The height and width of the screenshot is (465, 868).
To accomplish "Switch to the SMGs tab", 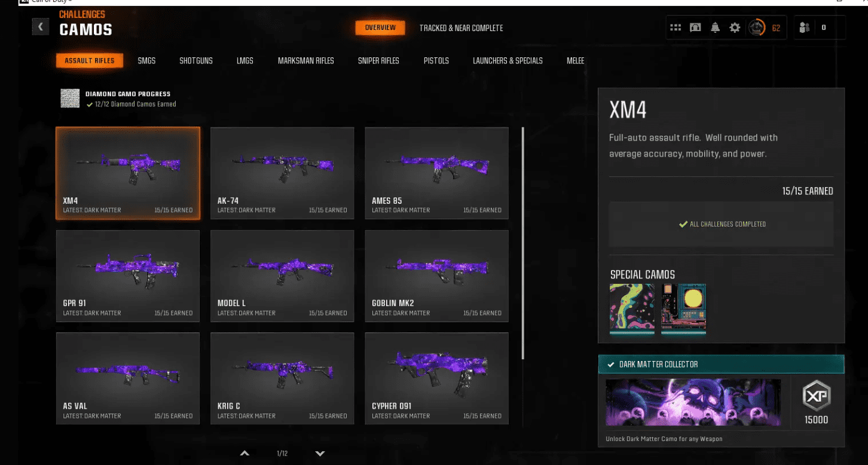I will 146,60.
